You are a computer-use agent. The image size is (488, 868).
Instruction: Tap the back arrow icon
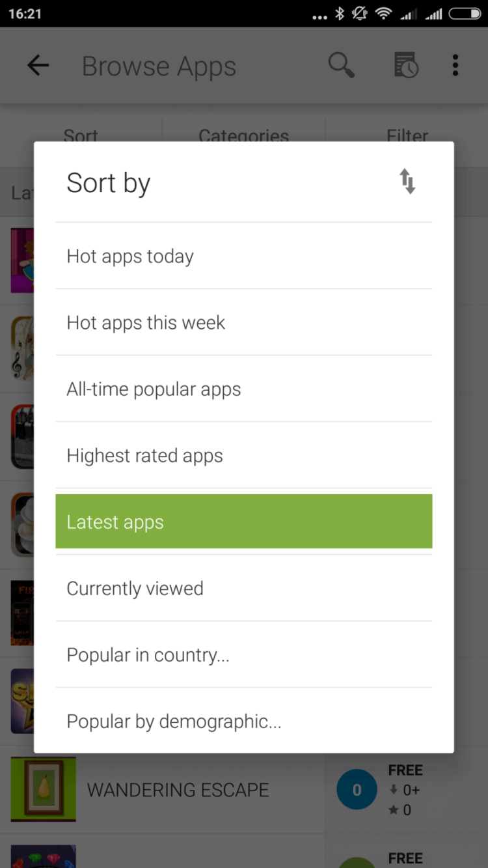(38, 66)
